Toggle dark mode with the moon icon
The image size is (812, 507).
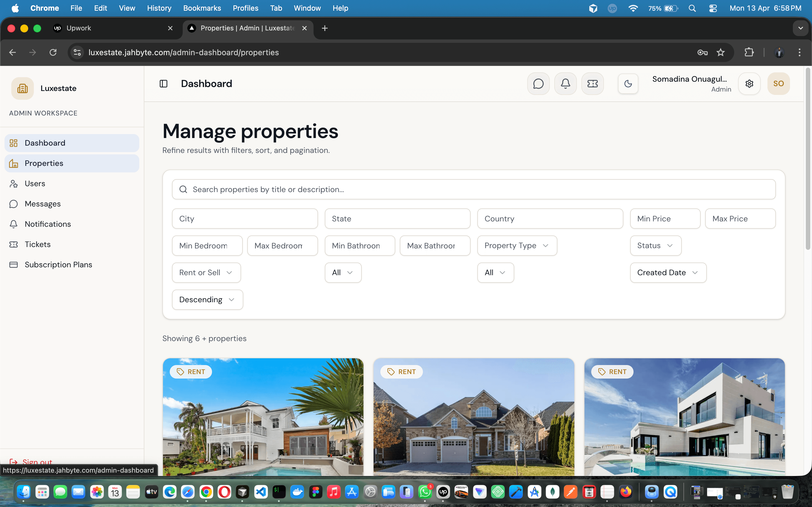[x=628, y=84]
